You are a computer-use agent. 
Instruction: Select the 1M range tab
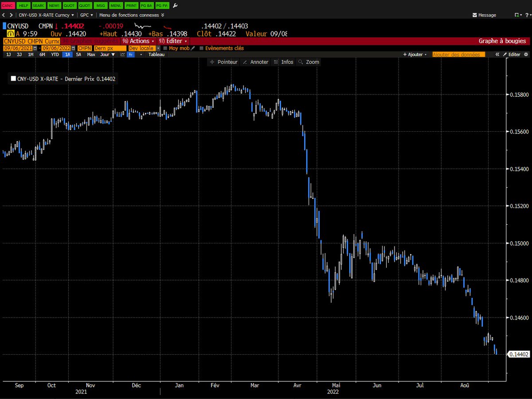pos(31,55)
